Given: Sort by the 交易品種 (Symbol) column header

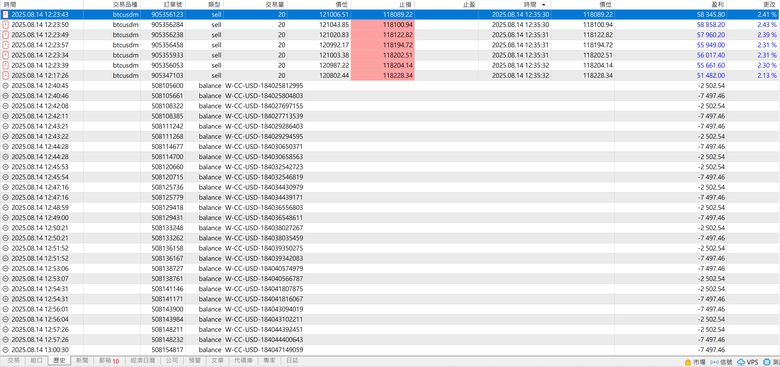Looking at the screenshot, I should tap(112, 4).
